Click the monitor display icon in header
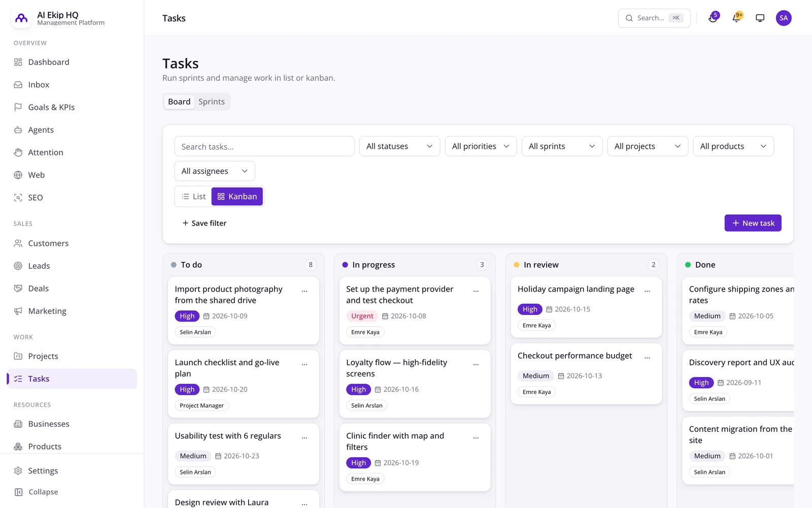This screenshot has height=508, width=812. 760,18
